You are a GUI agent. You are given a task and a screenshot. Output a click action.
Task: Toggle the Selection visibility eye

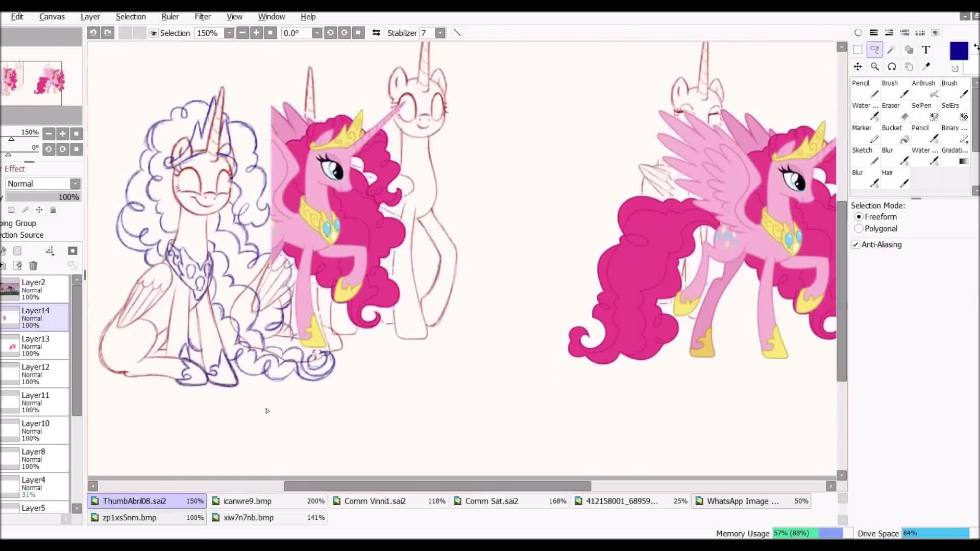click(153, 33)
